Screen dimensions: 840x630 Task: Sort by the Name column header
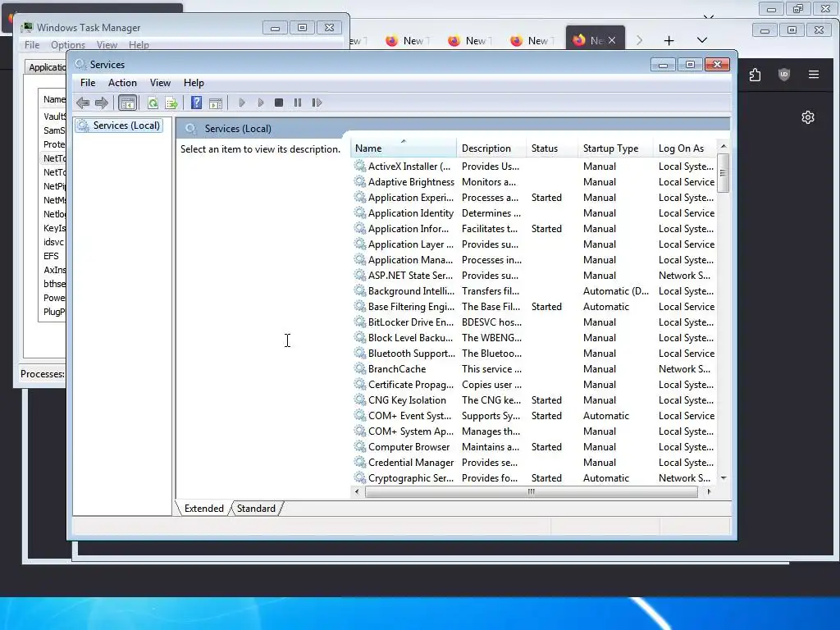tap(404, 148)
